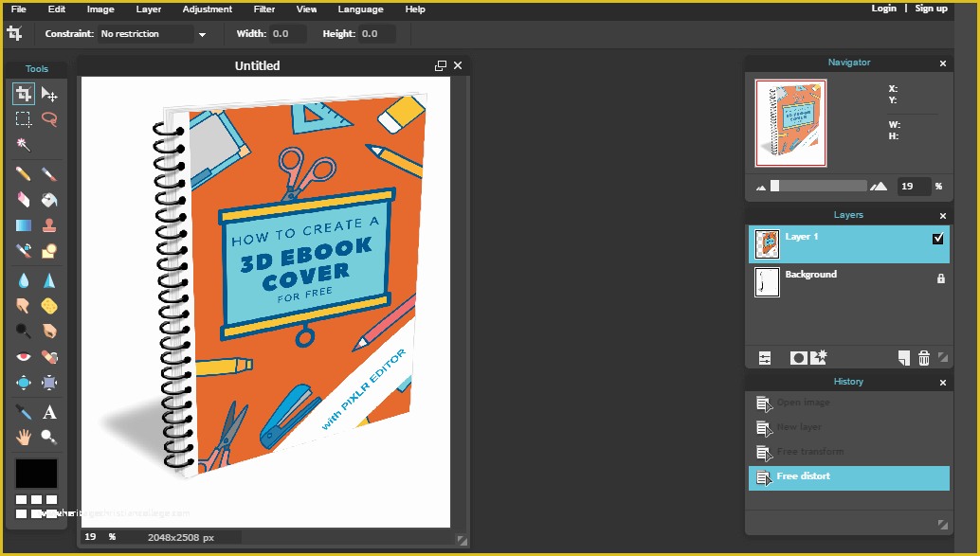Select the Sharpen tool
Screen dimensions: 980x556
pos(49,280)
